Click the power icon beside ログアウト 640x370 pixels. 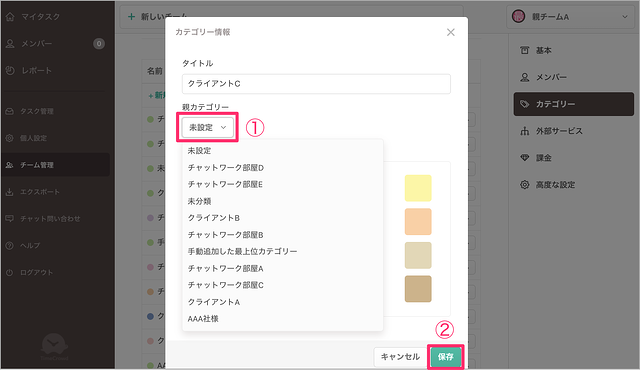point(9,273)
